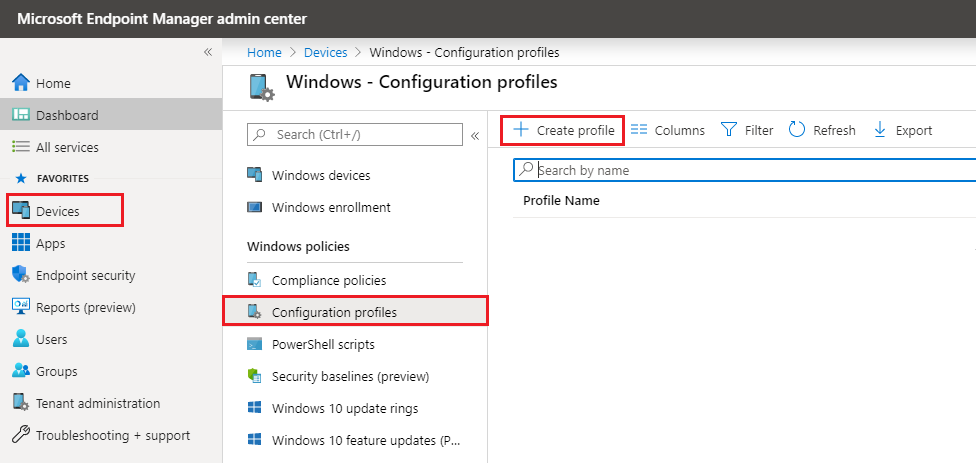Image resolution: width=976 pixels, height=466 pixels.
Task: Click the Home icon in left sidebar
Action: point(21,83)
